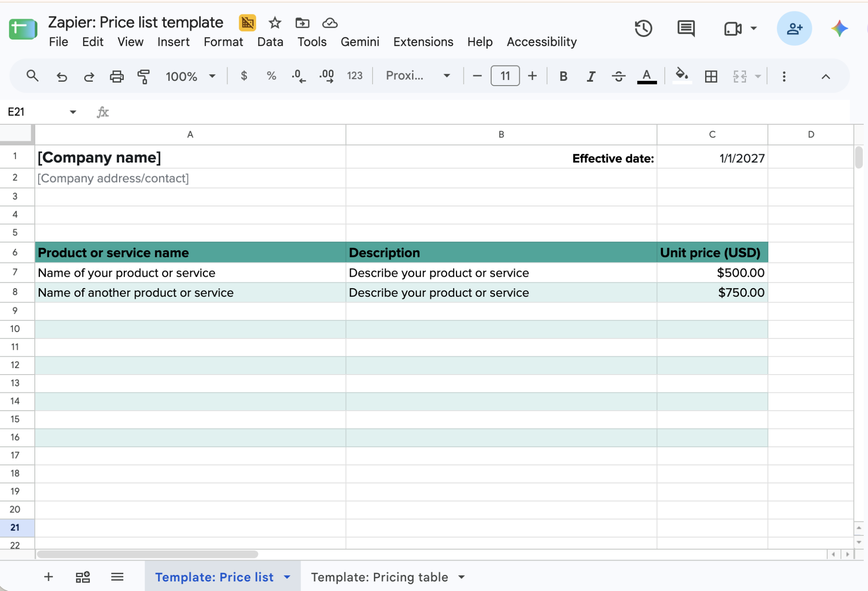Add a new sheet plus button
868x591 pixels.
click(49, 577)
